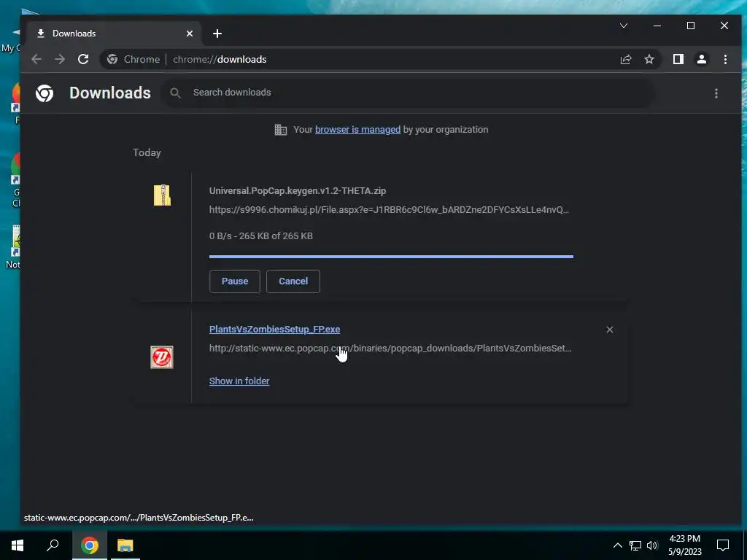
Task: Go back using the browser back arrow
Action: (x=36, y=60)
